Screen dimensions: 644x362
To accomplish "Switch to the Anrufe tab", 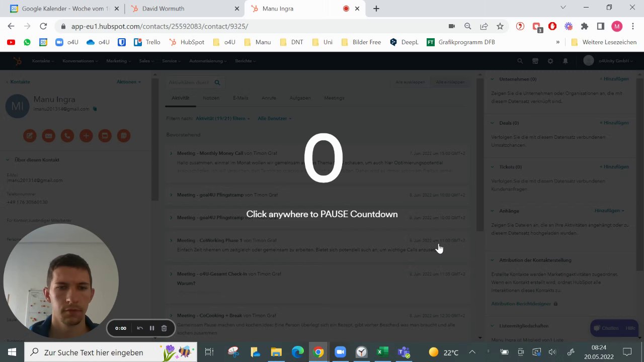I will [x=269, y=98].
